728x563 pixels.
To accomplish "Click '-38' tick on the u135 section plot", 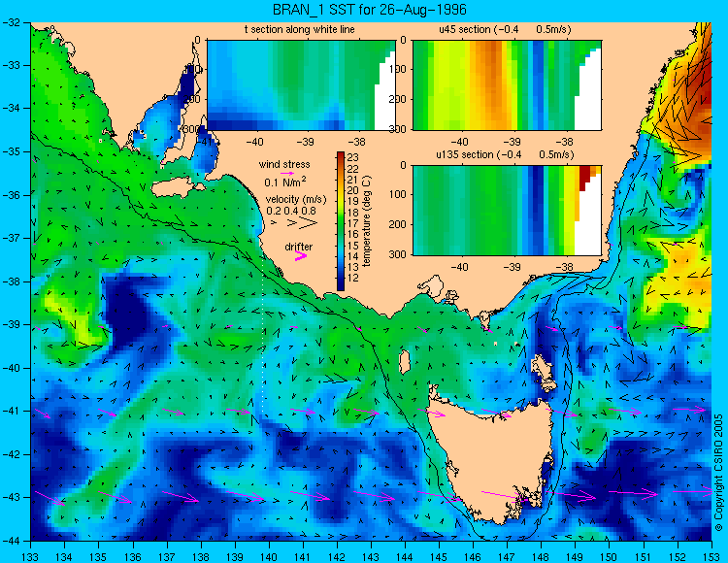I will [x=565, y=266].
